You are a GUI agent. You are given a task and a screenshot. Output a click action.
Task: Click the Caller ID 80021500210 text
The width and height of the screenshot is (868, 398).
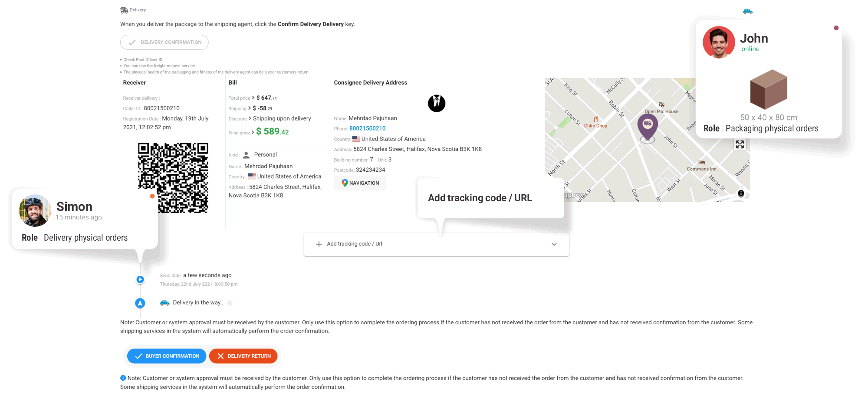coord(162,108)
